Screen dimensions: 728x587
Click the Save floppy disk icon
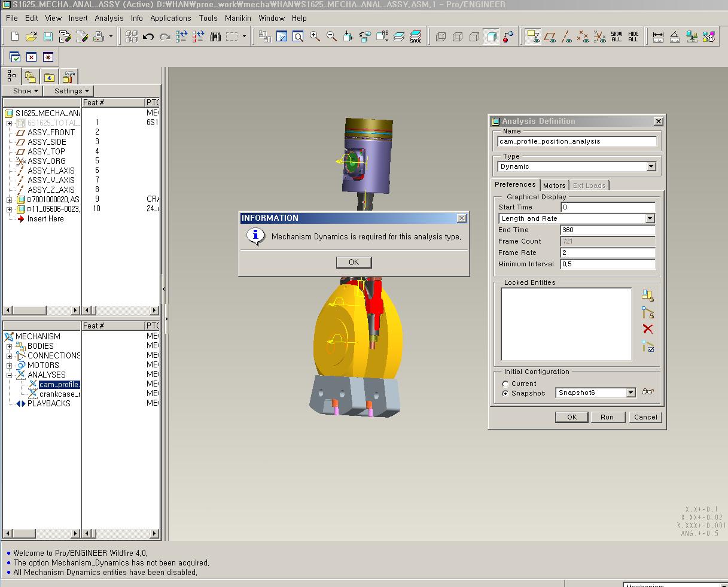(x=48, y=37)
